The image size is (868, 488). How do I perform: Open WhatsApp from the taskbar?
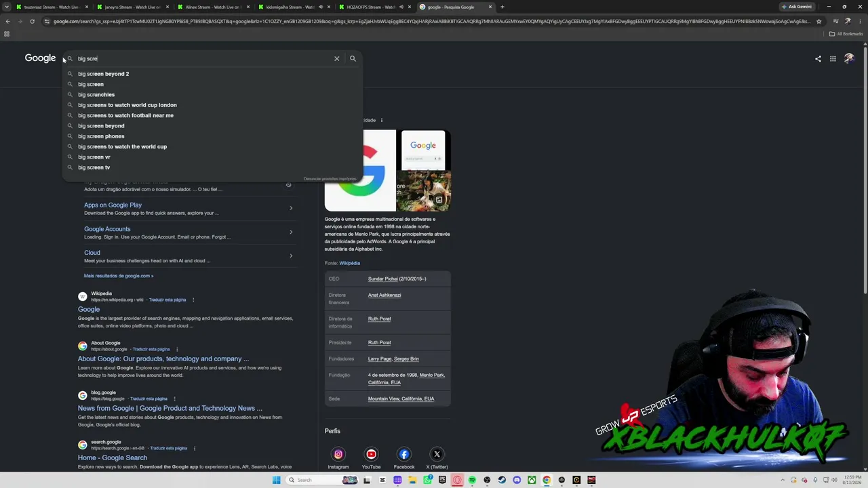click(427, 480)
